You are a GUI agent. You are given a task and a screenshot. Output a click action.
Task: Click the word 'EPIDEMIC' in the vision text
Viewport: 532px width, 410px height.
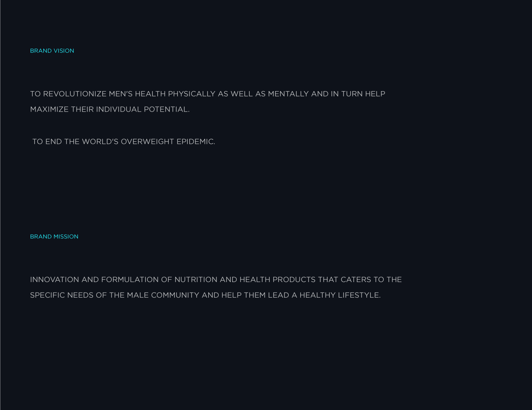coord(196,142)
